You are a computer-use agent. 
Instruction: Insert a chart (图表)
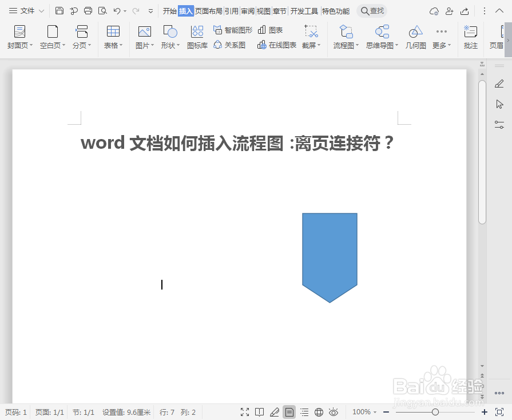point(270,30)
